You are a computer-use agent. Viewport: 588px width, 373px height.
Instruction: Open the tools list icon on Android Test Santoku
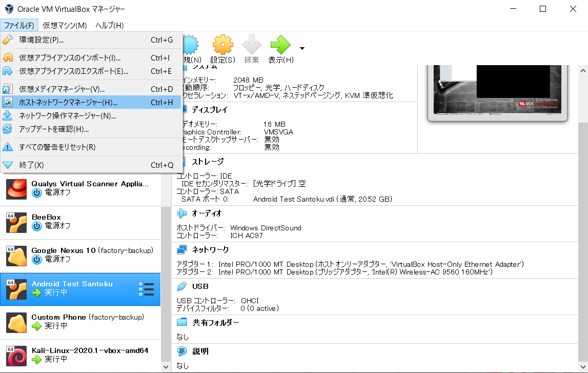pos(146,289)
